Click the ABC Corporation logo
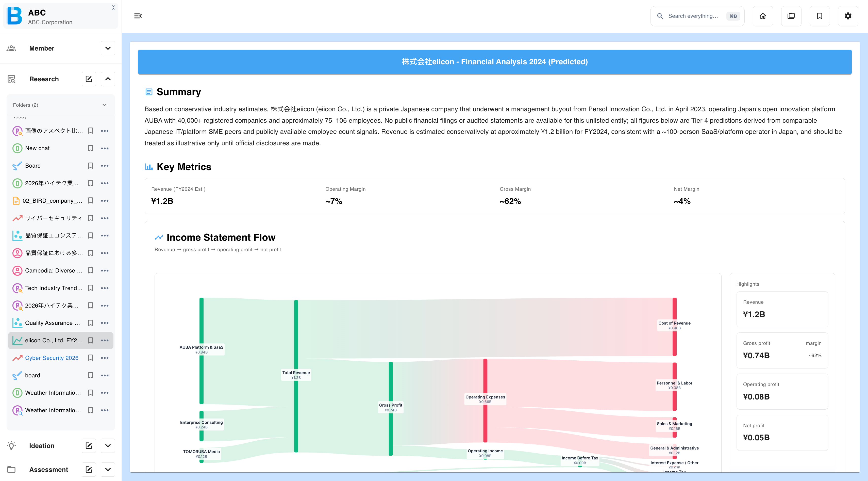 tap(15, 16)
